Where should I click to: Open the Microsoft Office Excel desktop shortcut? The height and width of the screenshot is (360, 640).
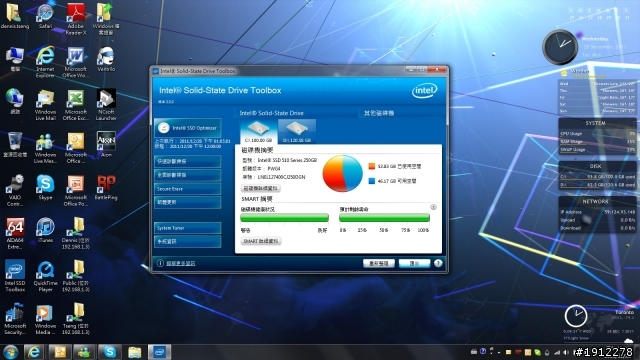76,105
